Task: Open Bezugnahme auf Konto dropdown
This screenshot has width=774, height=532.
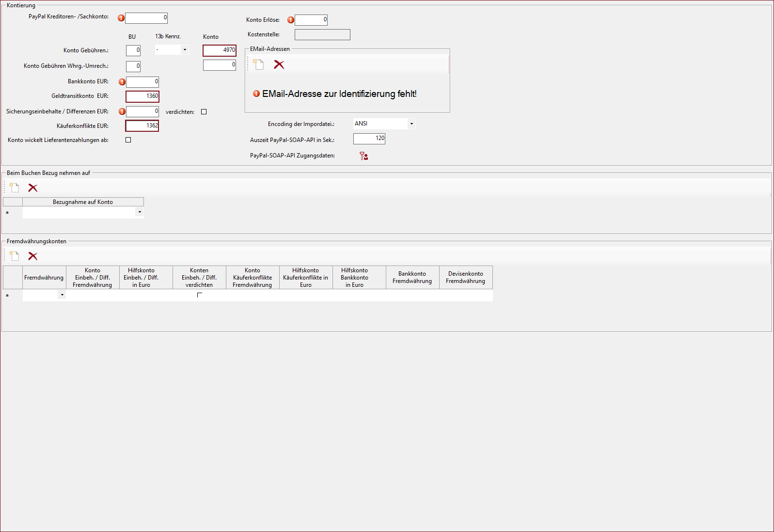Action: point(140,212)
